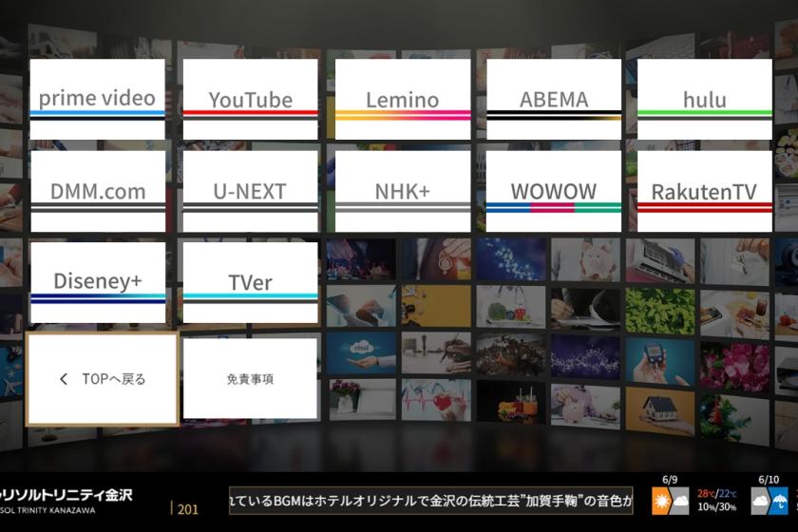Launch the hulu tile
This screenshot has width=798, height=532.
point(705,99)
